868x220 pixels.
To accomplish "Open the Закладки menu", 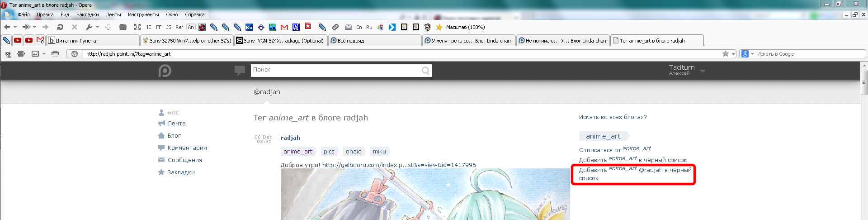I will click(87, 14).
